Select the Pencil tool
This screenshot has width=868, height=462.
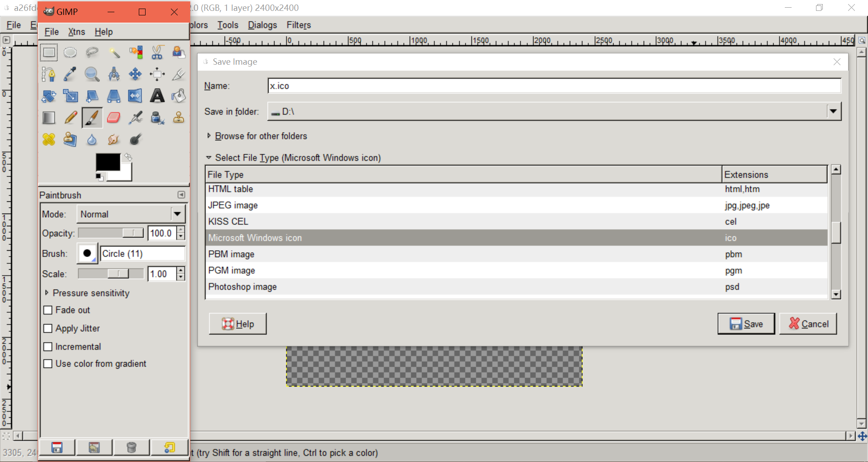tap(71, 118)
